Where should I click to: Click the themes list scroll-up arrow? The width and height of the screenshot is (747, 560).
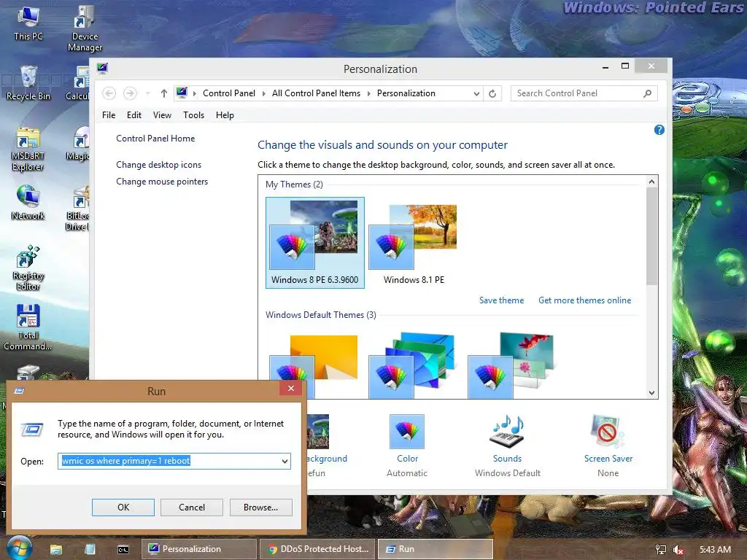pyautogui.click(x=651, y=182)
